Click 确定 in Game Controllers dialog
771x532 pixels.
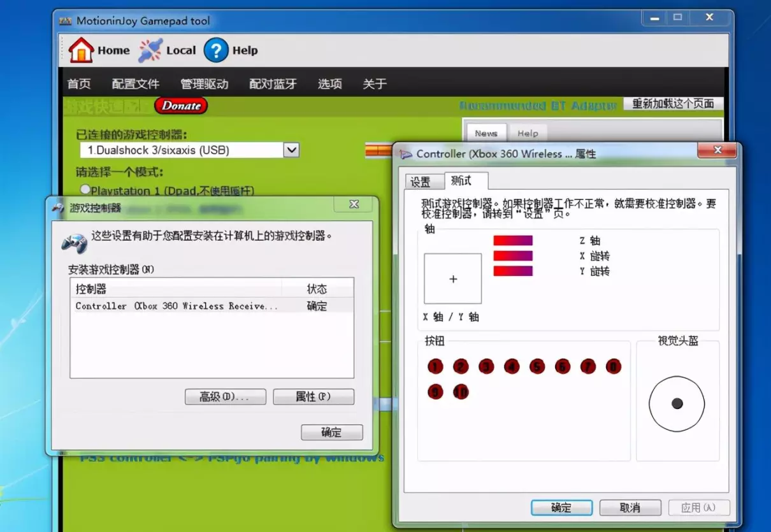pos(332,433)
